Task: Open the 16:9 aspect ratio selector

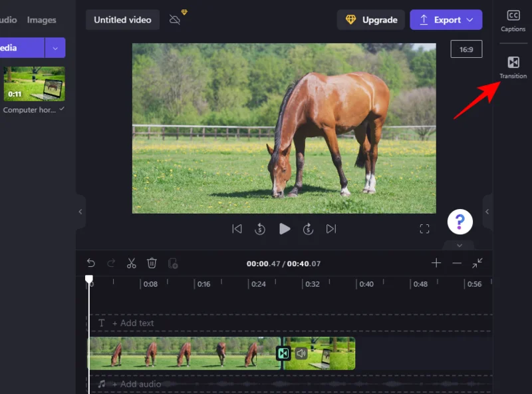Action: [466, 49]
